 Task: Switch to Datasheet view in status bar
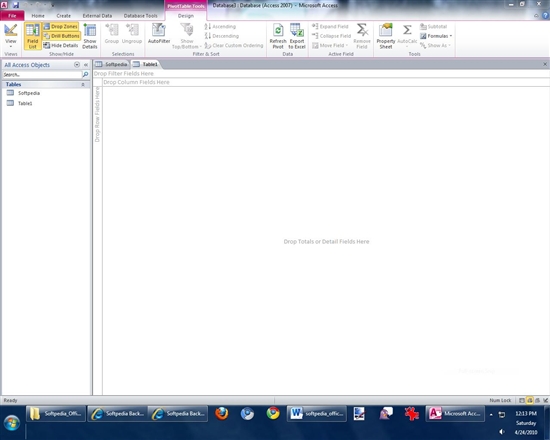522,400
